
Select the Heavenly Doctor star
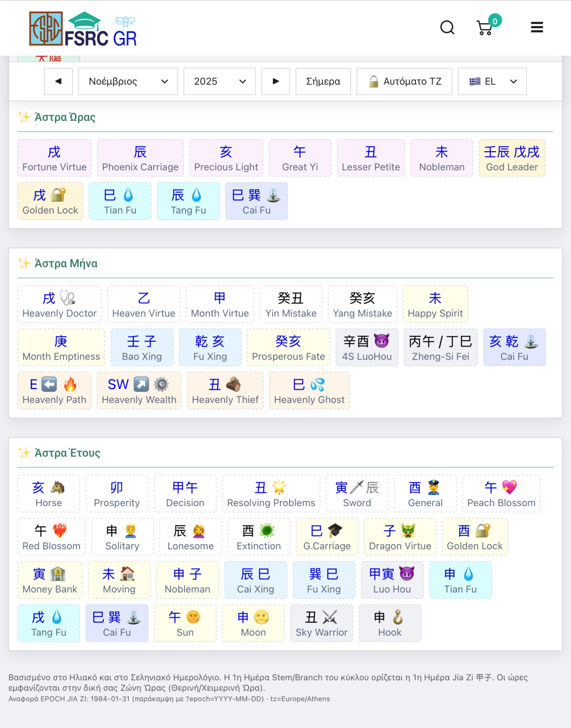tap(59, 304)
